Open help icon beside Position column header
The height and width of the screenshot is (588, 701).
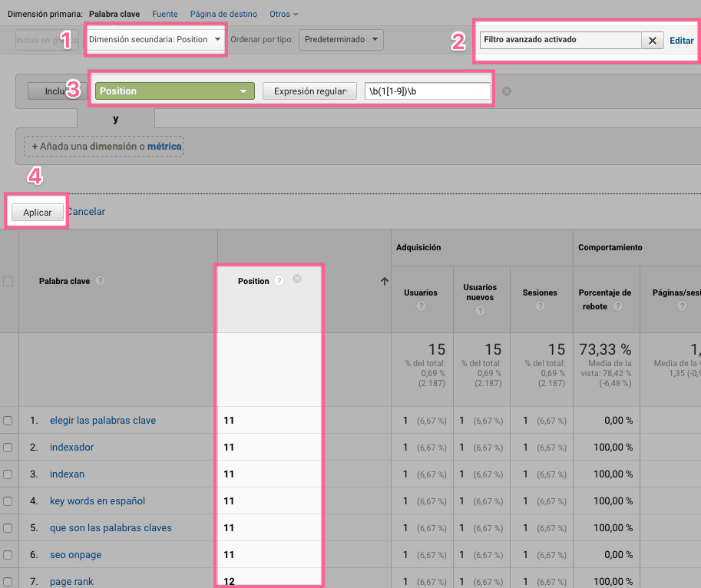(279, 281)
